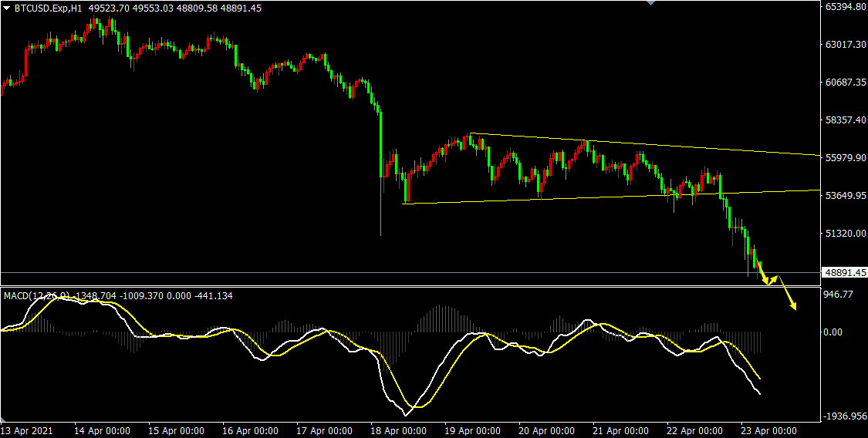Image resolution: width=868 pixels, height=438 pixels.
Task: Click the 18 Apr 00:00 date label
Action: (396, 430)
